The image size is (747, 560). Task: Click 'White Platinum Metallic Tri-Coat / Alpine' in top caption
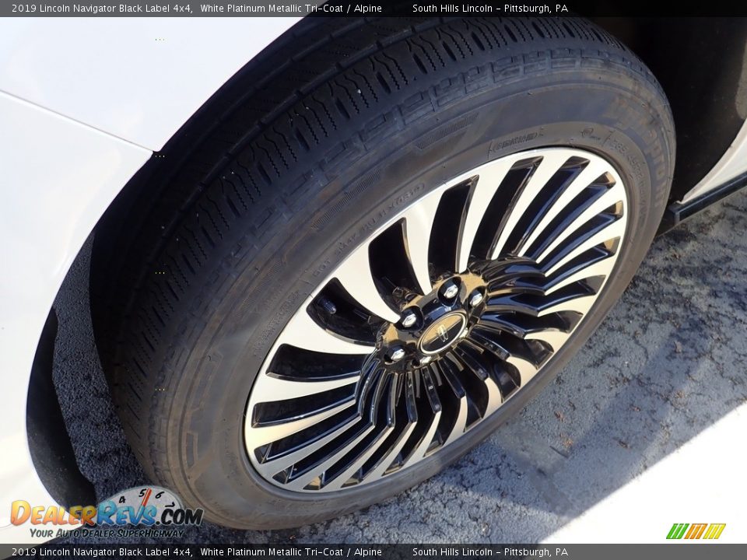[x=291, y=8]
